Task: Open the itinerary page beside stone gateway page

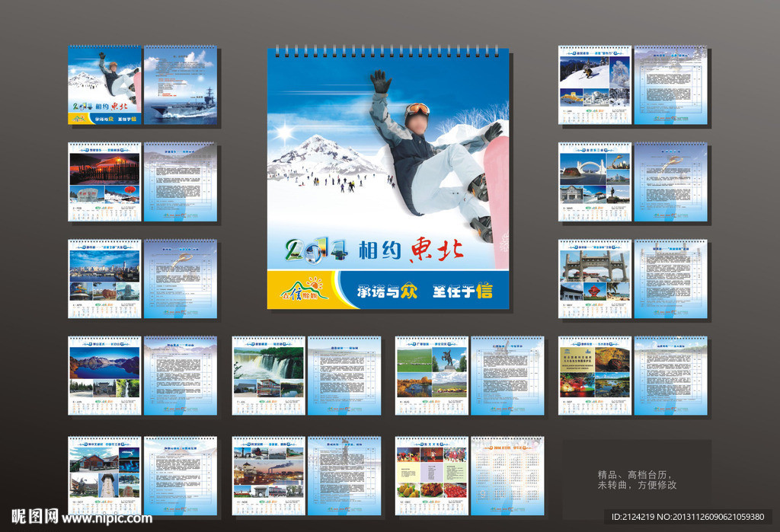Action: click(x=670, y=279)
